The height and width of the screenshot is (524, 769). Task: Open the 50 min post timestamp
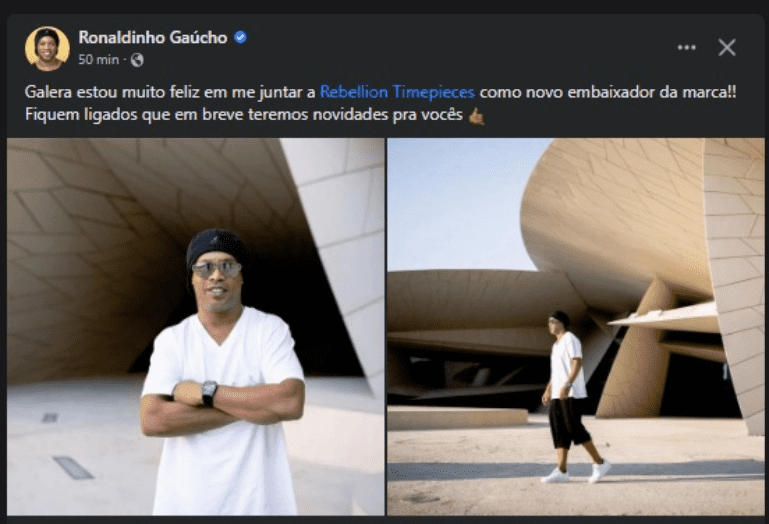coord(99,60)
